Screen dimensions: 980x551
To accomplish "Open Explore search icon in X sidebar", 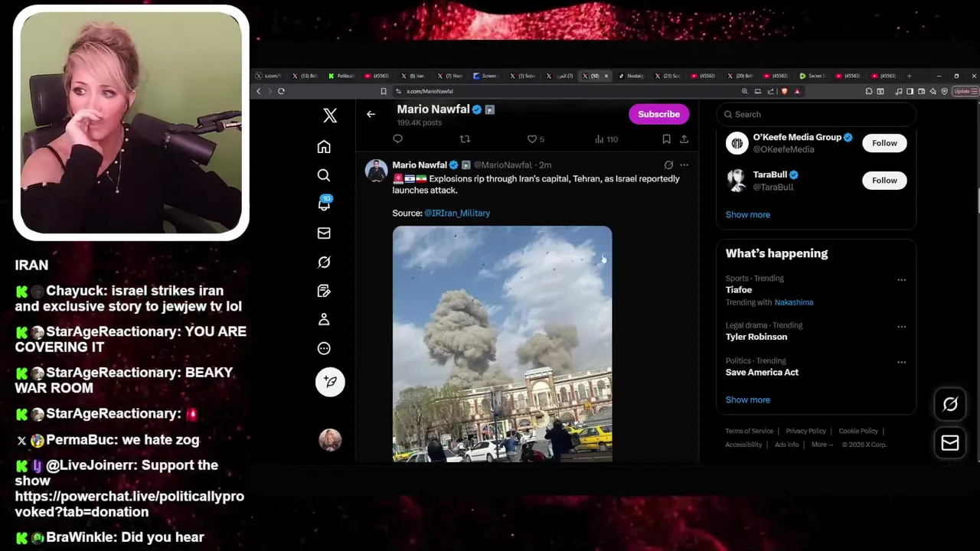I will (324, 175).
